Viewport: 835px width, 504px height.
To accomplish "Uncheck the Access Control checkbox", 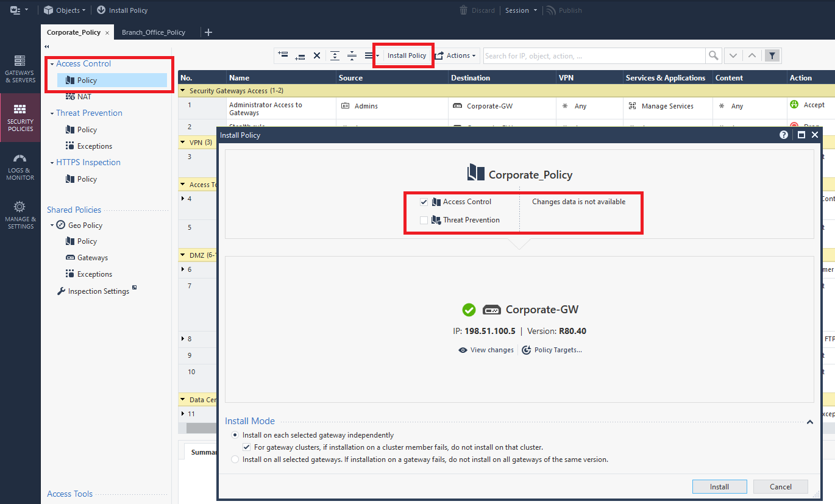I will [x=424, y=202].
